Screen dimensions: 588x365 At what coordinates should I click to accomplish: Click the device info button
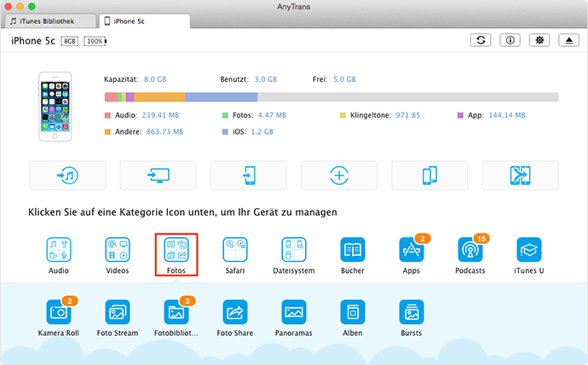[x=510, y=40]
